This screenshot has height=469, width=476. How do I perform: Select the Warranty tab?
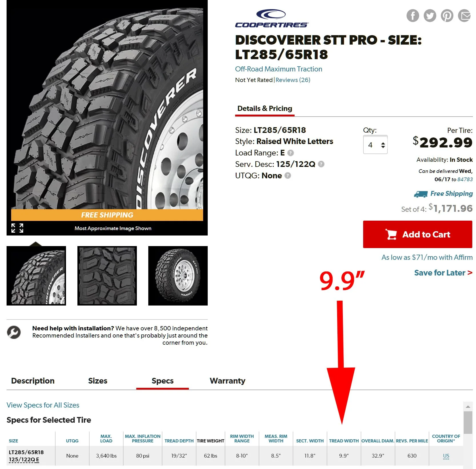tap(227, 381)
